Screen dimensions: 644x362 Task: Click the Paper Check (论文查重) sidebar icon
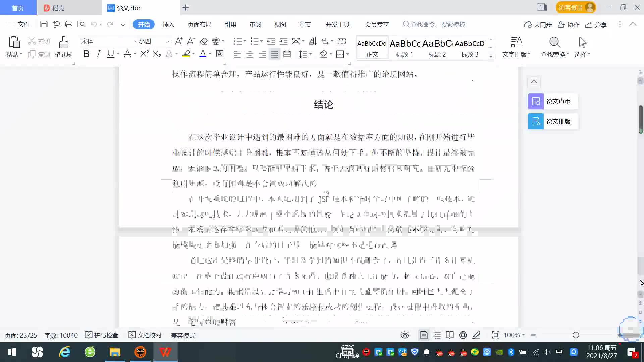click(x=536, y=101)
